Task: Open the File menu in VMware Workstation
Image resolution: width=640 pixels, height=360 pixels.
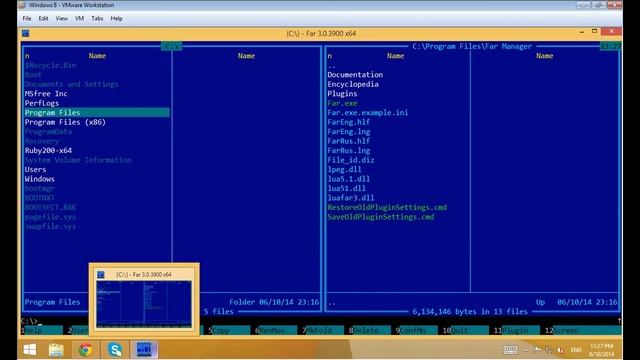Action: pyautogui.click(x=27, y=18)
